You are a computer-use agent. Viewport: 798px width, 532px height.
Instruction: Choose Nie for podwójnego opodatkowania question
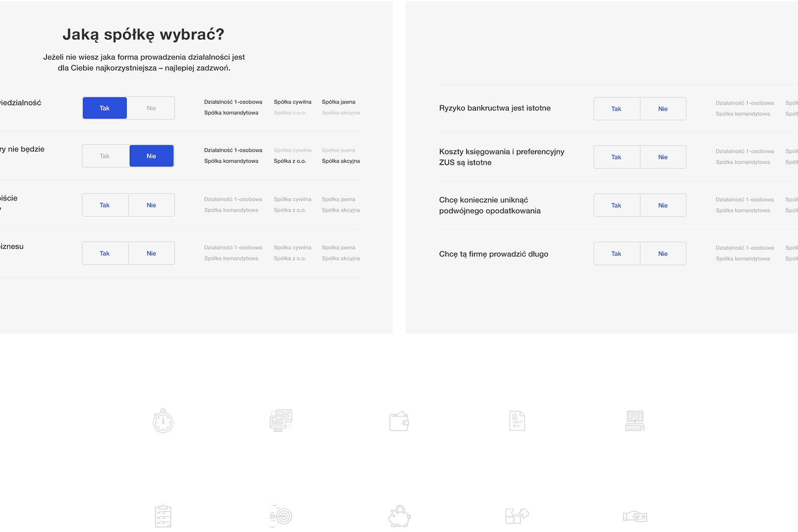[663, 205]
